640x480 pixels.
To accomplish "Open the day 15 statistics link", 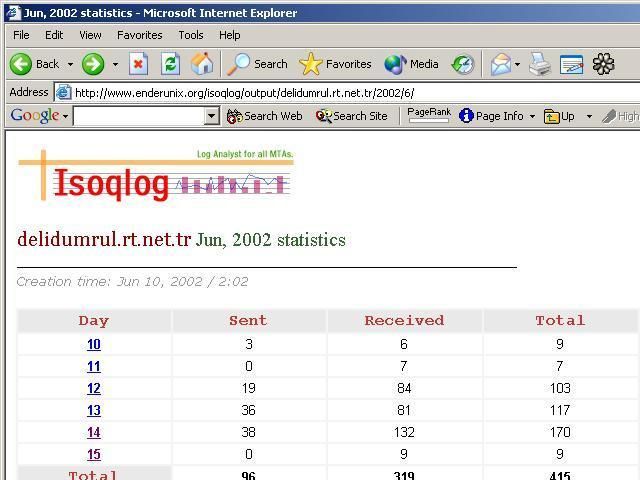I will click(94, 455).
